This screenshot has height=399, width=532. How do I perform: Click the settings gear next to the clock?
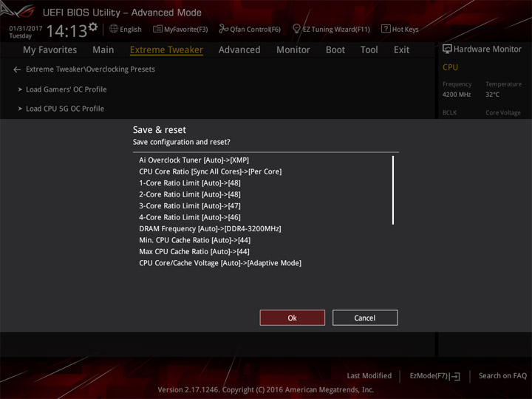(x=93, y=27)
